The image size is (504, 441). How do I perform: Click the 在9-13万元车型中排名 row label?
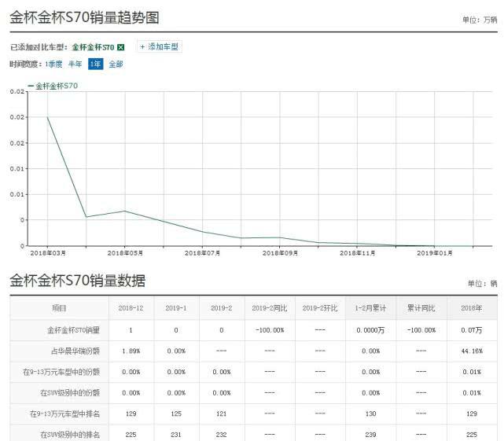[65, 413]
